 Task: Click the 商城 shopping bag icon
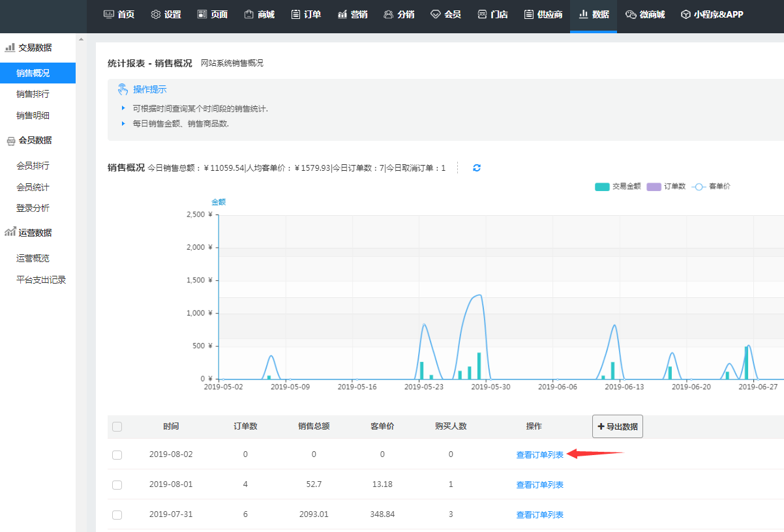coord(249,14)
